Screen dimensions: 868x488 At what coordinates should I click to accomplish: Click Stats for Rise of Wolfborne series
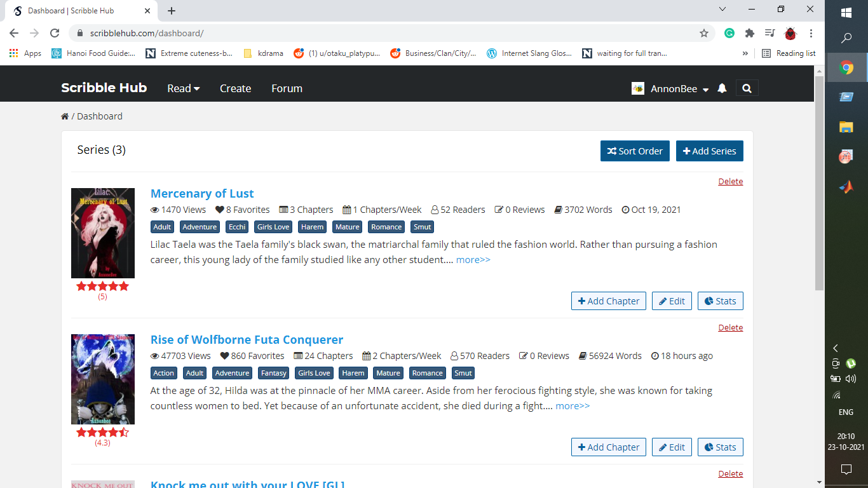720,447
